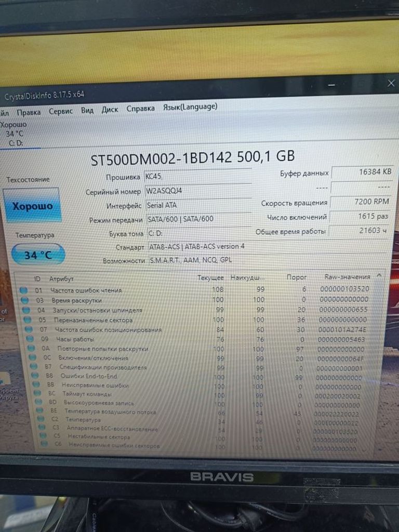
Task: Select the Нестабильные сектора attribute text
Action: point(99,436)
